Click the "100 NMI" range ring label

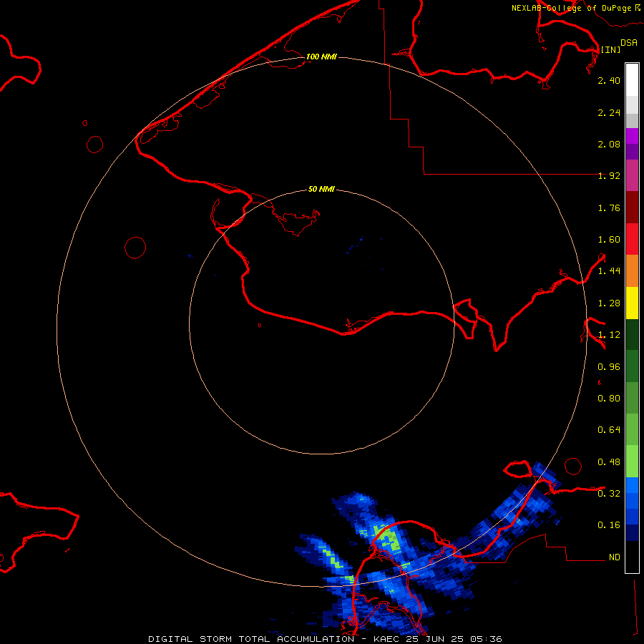pos(321,57)
